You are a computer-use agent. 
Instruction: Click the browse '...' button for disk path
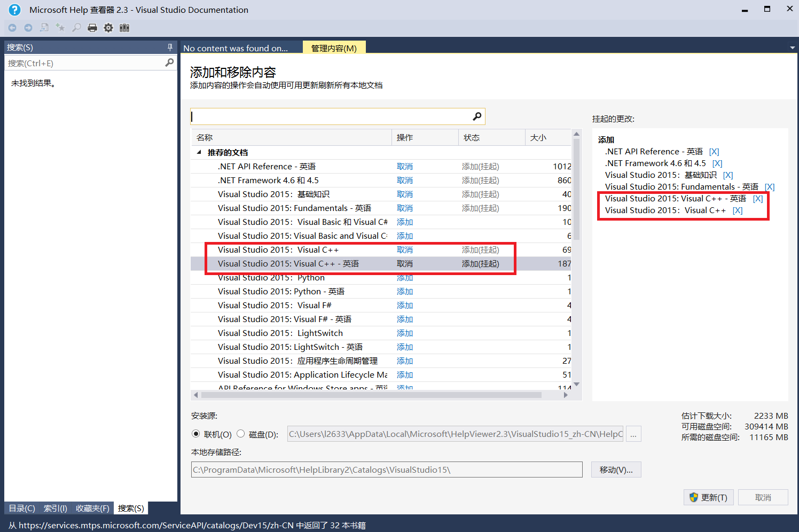coord(633,434)
